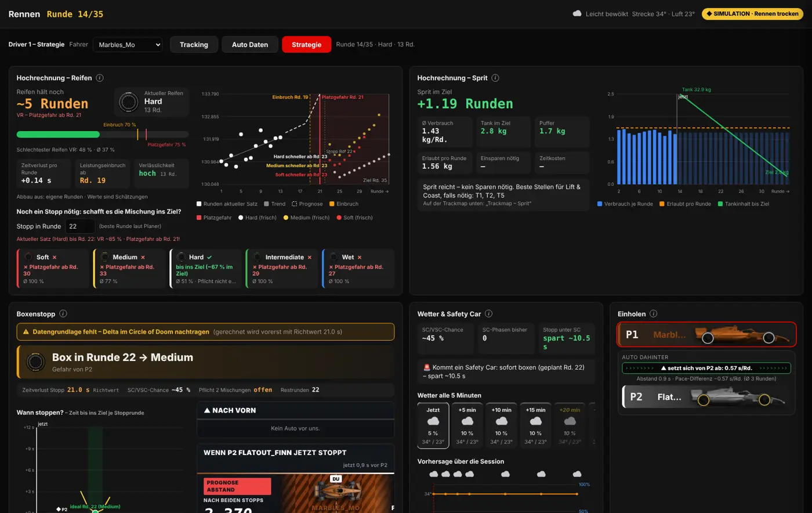Open info icon next to Hochrechnung – Reifen
This screenshot has height=513, width=812.
(100, 78)
